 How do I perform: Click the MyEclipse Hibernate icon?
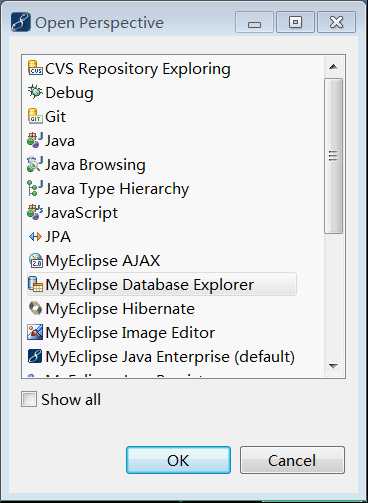pyautogui.click(x=35, y=308)
